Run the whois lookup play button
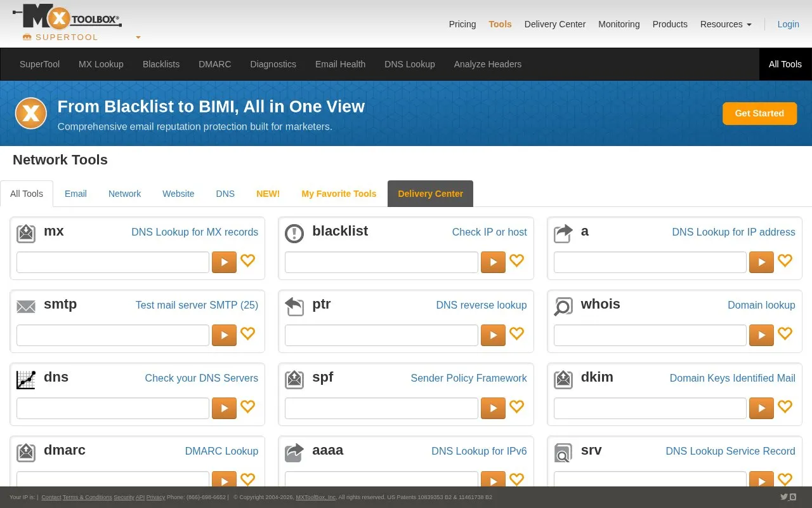The height and width of the screenshot is (508, 812). coord(761,335)
